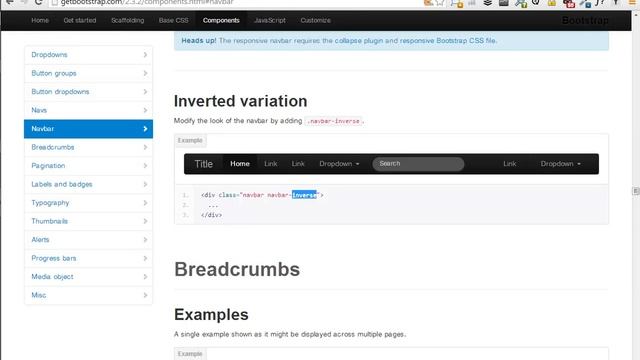Click the Bootstrap brand link

click(585, 20)
